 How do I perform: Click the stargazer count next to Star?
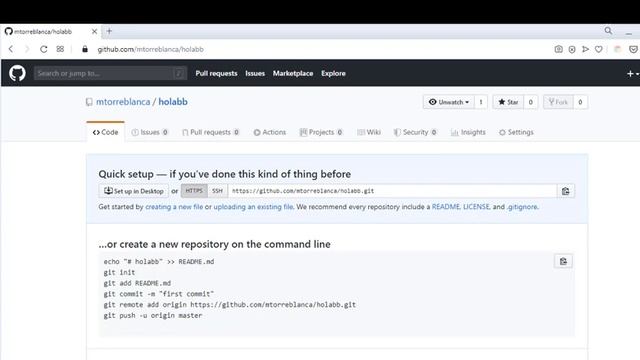point(531,102)
